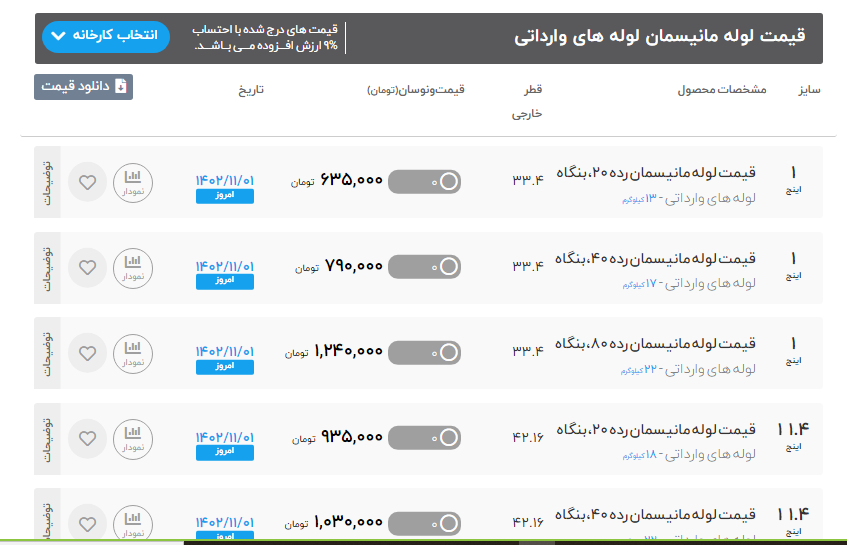This screenshot has width=847, height=545.
Task: Favorite the 635,000 toman pipe with heart
Action: pyautogui.click(x=88, y=182)
